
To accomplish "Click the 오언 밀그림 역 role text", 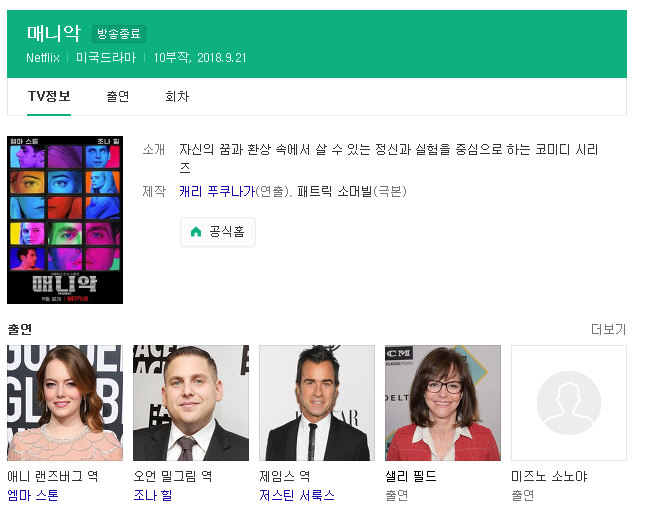I will [x=173, y=476].
